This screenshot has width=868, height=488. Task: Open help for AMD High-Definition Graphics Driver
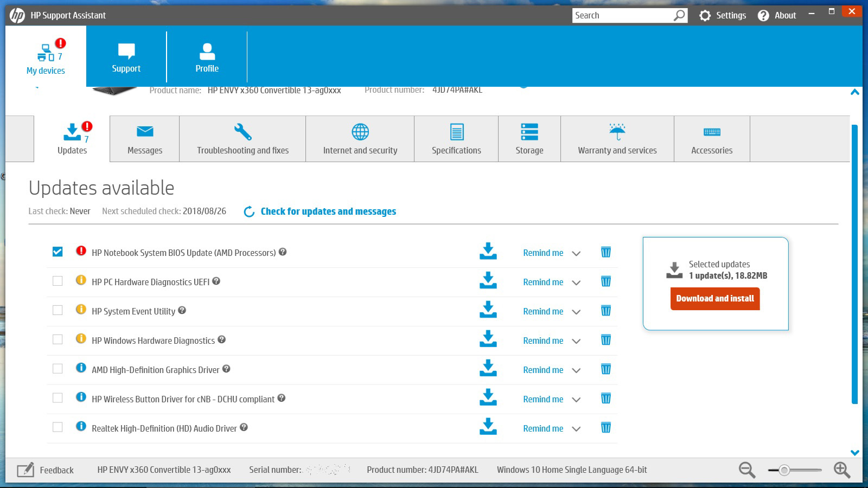[x=226, y=369]
